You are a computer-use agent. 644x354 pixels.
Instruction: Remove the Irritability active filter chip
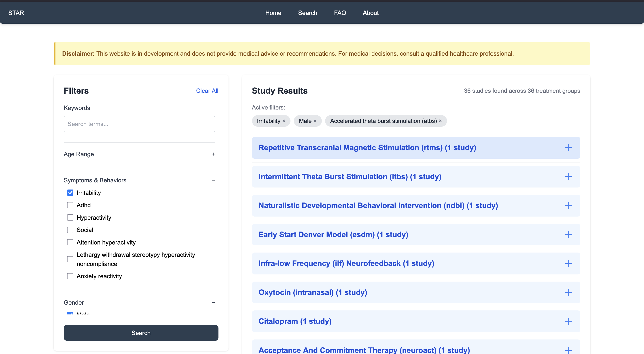click(x=284, y=121)
